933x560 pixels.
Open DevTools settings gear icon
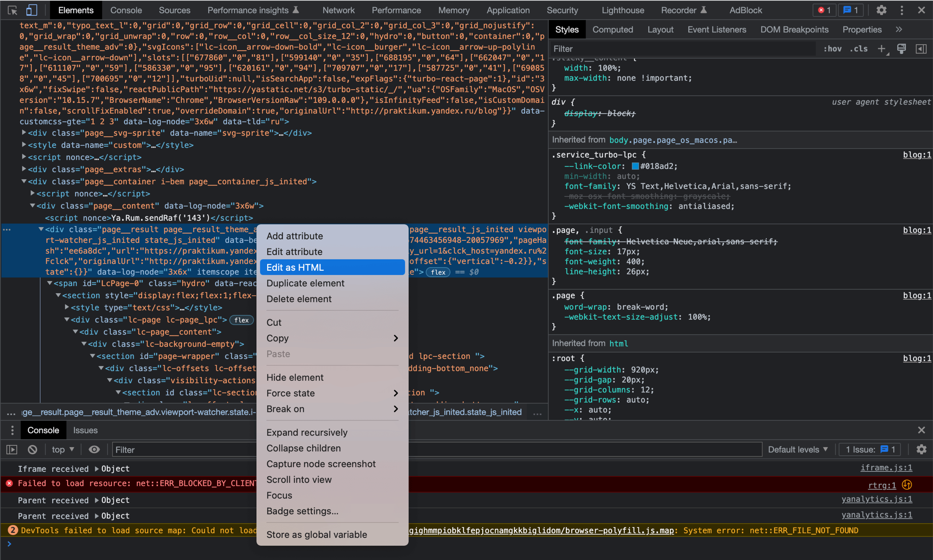click(881, 10)
